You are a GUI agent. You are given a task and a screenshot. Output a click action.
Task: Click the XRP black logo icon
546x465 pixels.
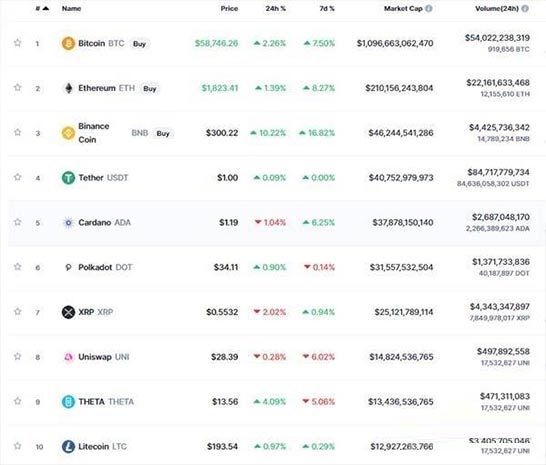(x=68, y=312)
